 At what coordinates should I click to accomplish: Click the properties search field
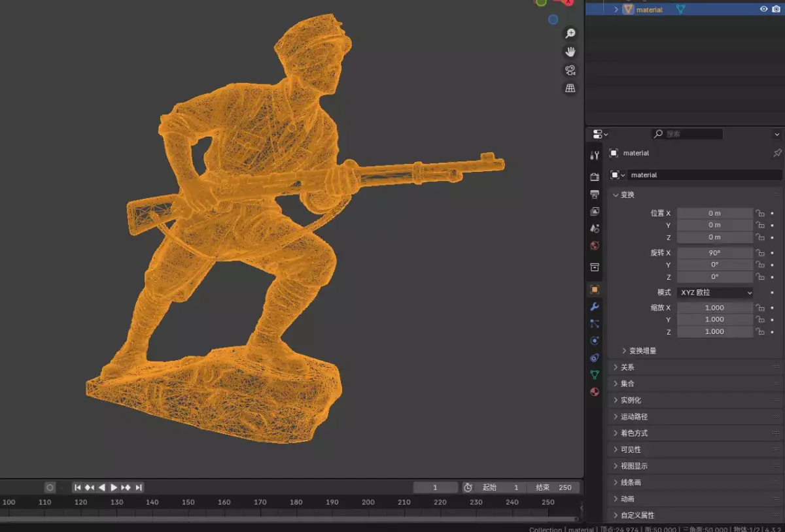point(688,134)
